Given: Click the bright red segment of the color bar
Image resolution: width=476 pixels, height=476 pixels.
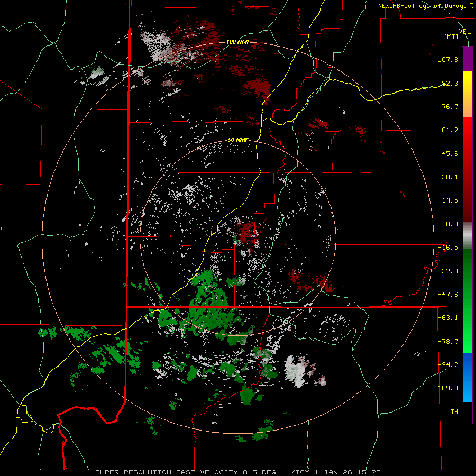Looking at the screenshot, I should click(x=467, y=134).
